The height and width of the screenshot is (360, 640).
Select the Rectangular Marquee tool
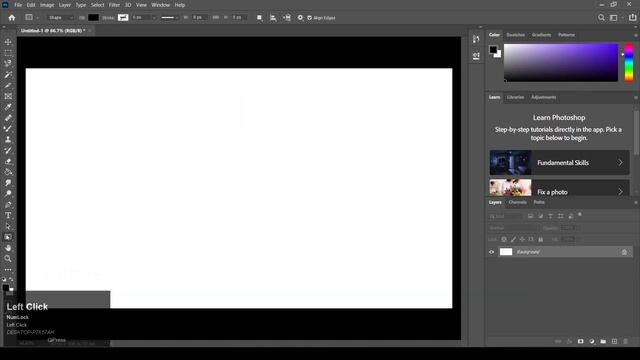click(8, 53)
